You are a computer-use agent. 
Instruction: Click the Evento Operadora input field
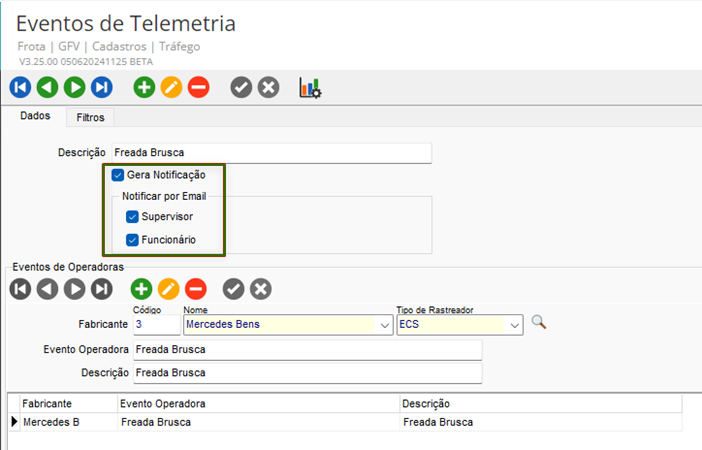[x=307, y=350]
